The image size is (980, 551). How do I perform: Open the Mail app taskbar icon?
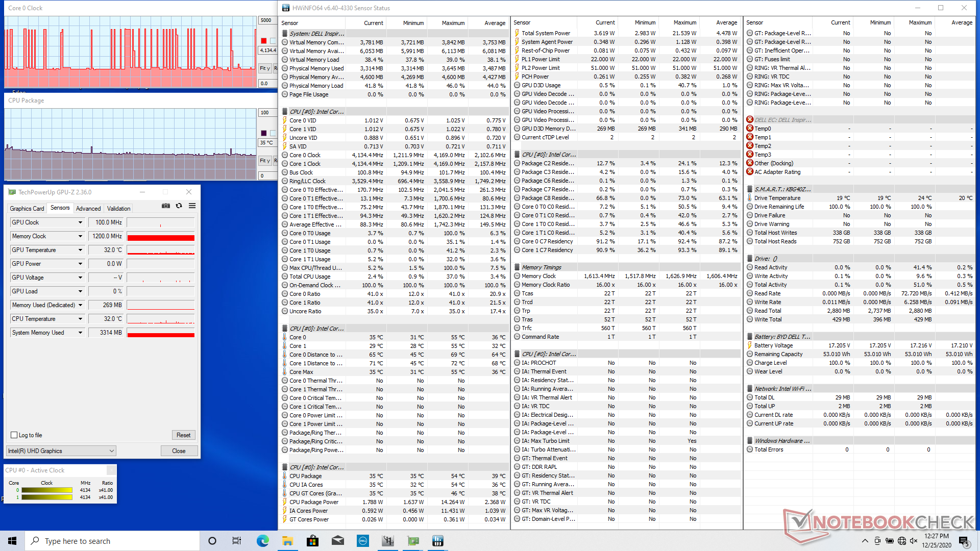[337, 541]
